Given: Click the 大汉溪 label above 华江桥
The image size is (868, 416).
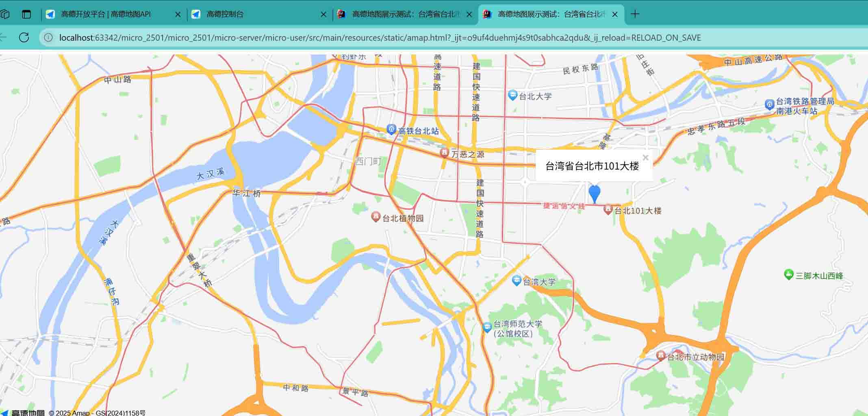Looking at the screenshot, I should click(x=210, y=174).
